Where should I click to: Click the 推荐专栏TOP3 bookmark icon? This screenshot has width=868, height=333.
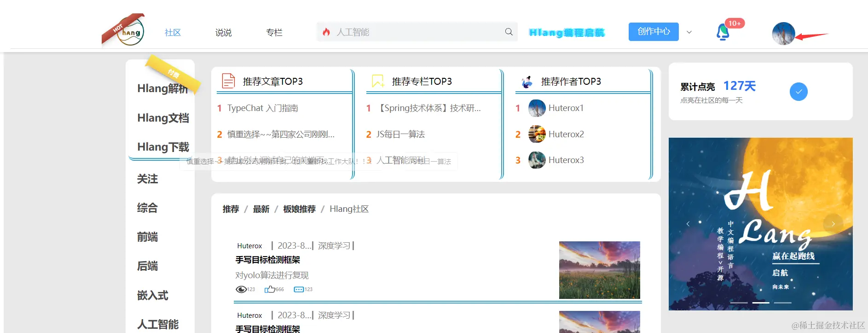pos(378,81)
